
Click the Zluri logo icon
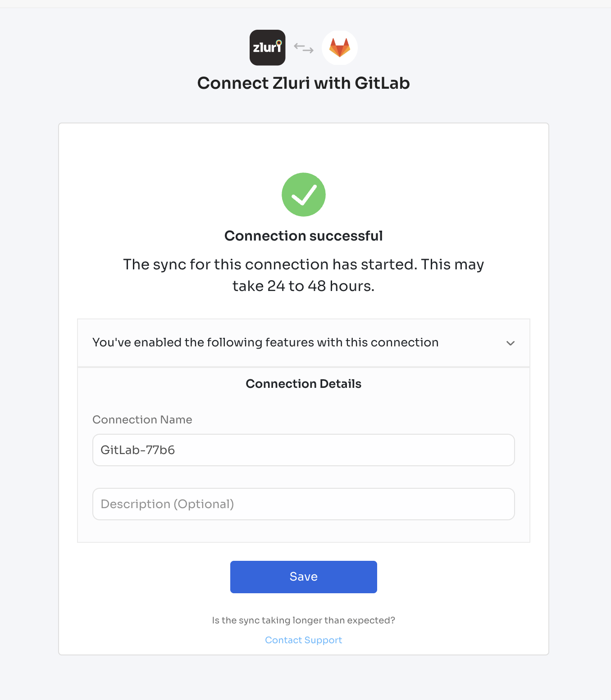pos(268,48)
